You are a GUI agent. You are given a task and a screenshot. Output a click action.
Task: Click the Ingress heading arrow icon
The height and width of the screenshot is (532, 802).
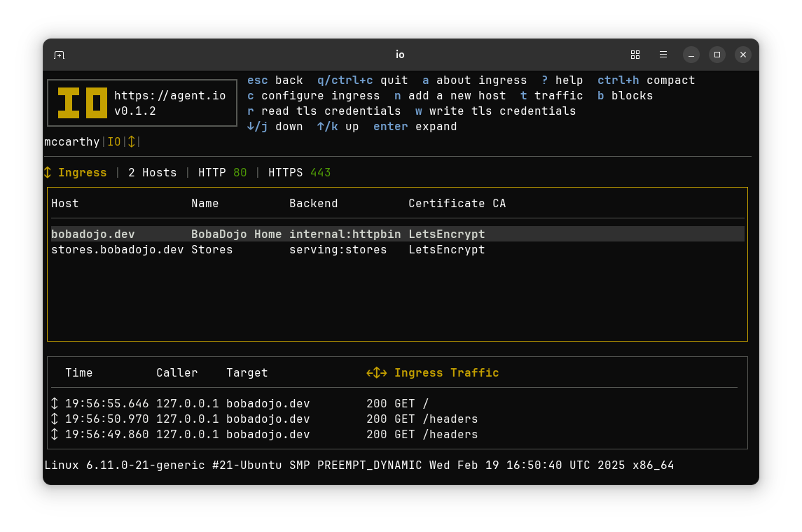[48, 173]
